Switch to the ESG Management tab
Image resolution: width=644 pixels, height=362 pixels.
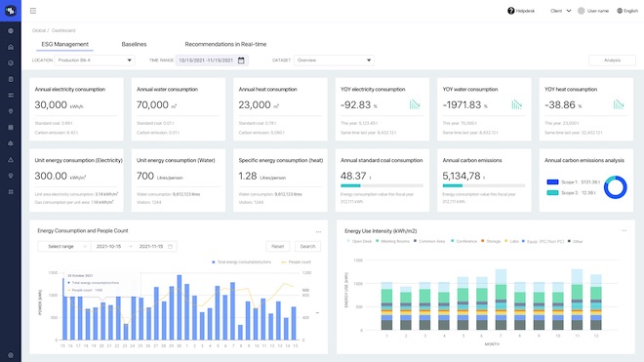[65, 44]
